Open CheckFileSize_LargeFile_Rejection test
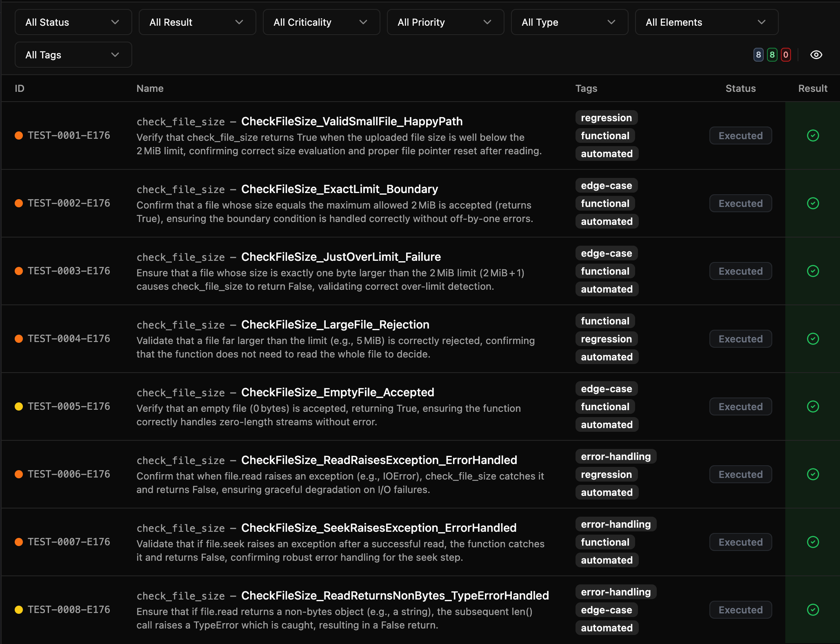Image resolution: width=840 pixels, height=644 pixels. tap(335, 325)
